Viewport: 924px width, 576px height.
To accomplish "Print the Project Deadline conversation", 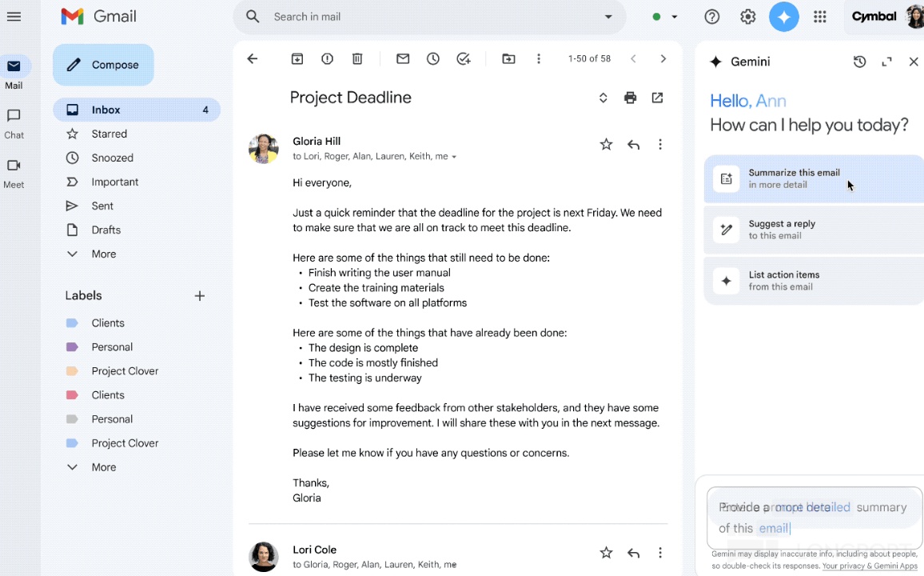I will (631, 98).
